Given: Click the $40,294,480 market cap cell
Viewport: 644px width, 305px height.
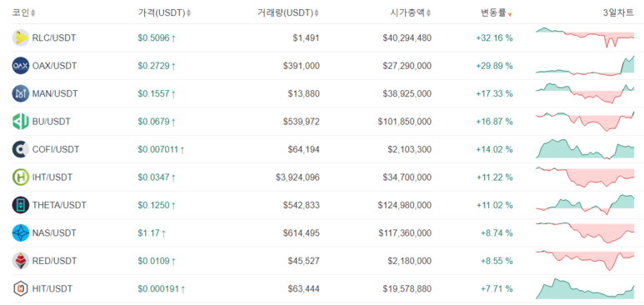Looking at the screenshot, I should pyautogui.click(x=407, y=37).
